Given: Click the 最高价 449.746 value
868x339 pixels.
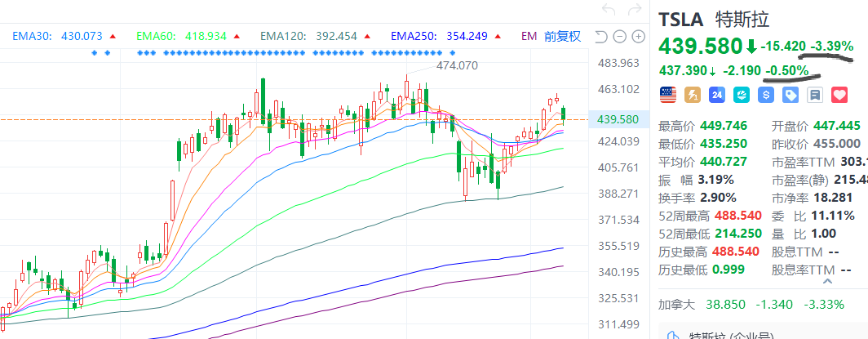Looking at the screenshot, I should (724, 127).
